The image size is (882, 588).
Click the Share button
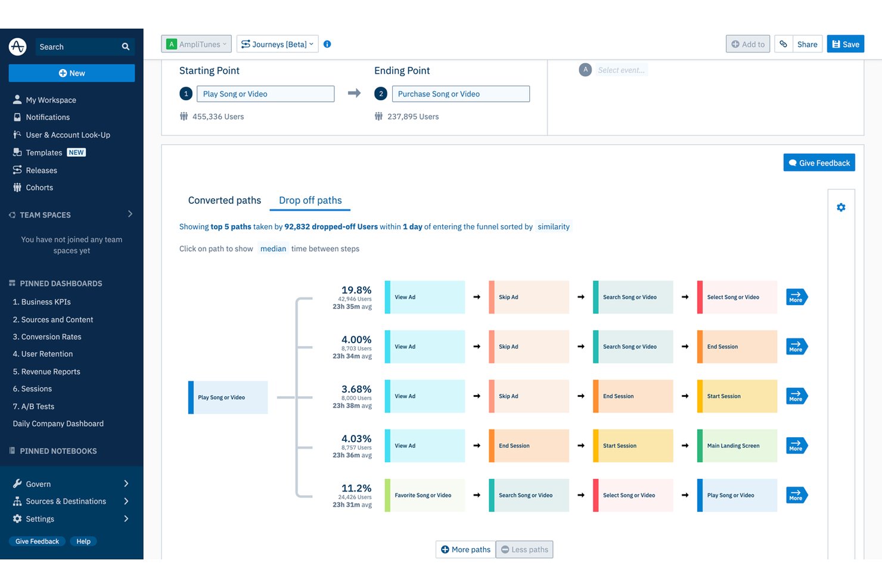pyautogui.click(x=808, y=44)
